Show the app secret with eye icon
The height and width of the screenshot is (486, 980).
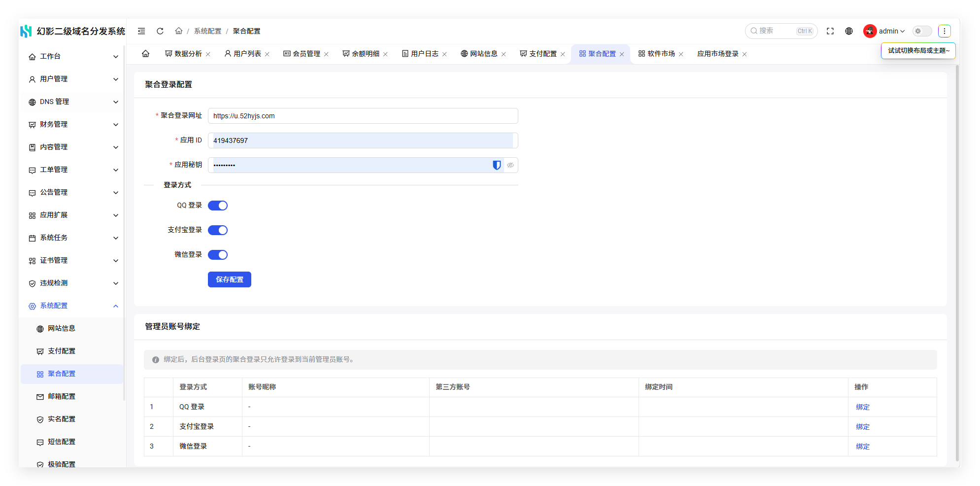[510, 165]
